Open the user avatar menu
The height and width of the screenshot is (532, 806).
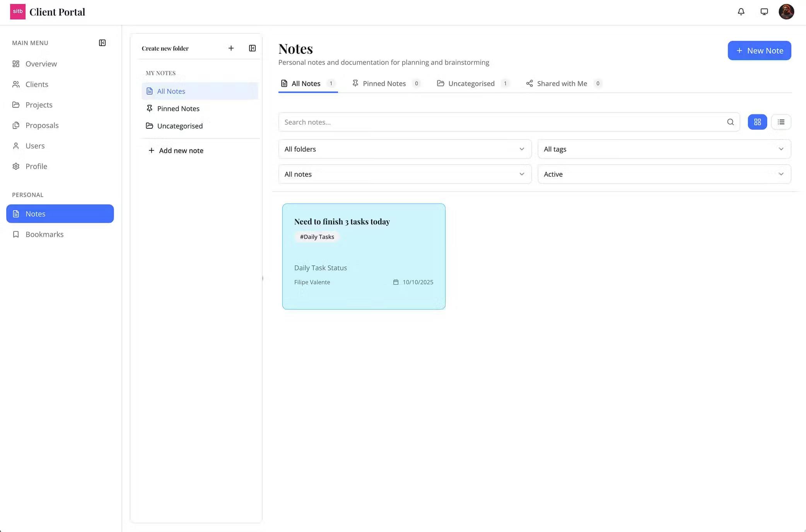tap(786, 12)
